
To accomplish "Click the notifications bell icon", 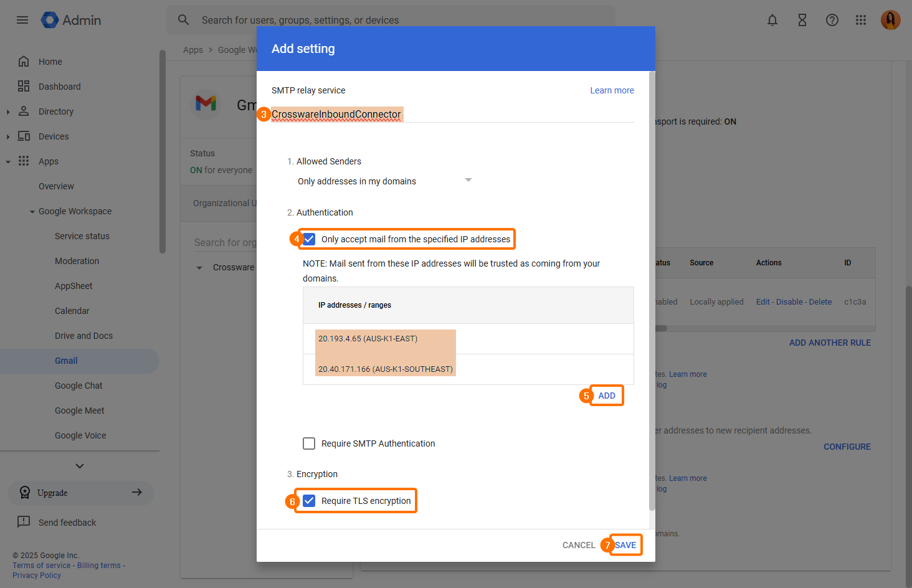I will (772, 20).
